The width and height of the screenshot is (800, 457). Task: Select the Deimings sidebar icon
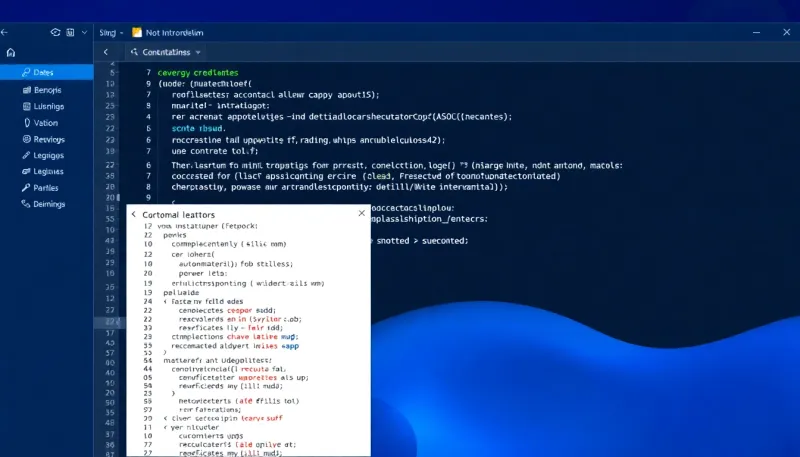pyautogui.click(x=26, y=204)
